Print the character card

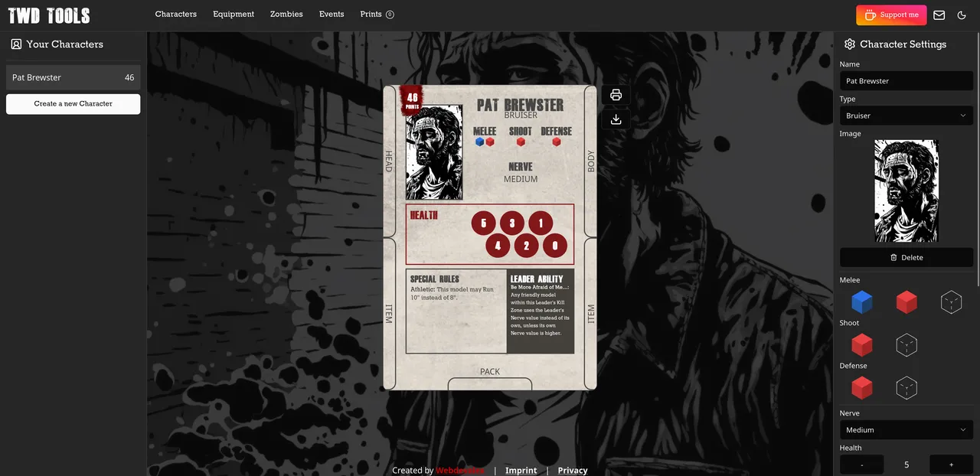coord(616,95)
